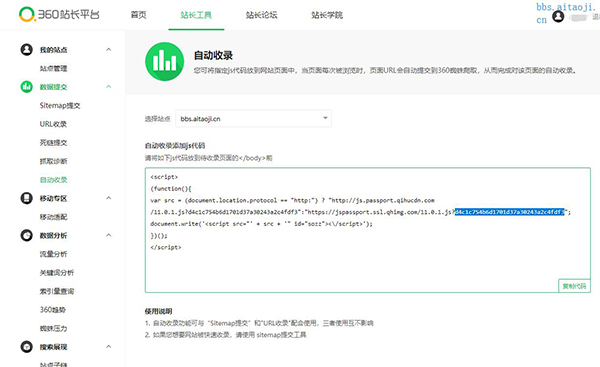Viewport: 600px width, 367px height.
Task: Open the 首页 tab
Action: tap(139, 15)
